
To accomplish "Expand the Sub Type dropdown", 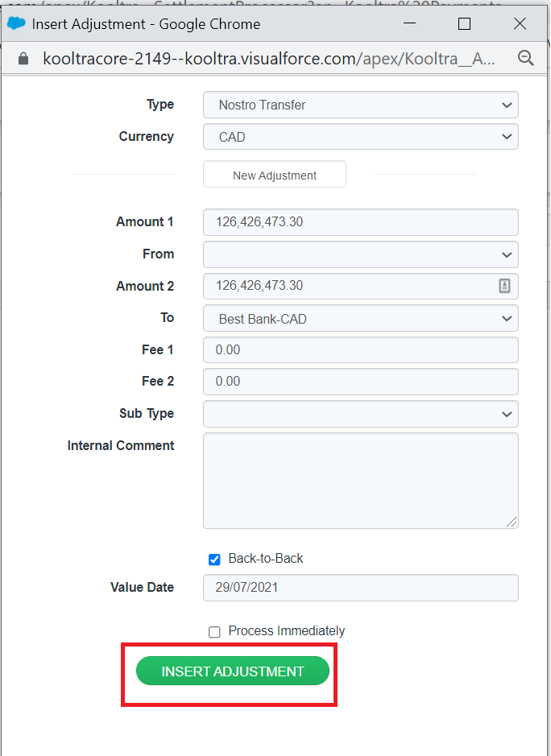I will 360,414.
